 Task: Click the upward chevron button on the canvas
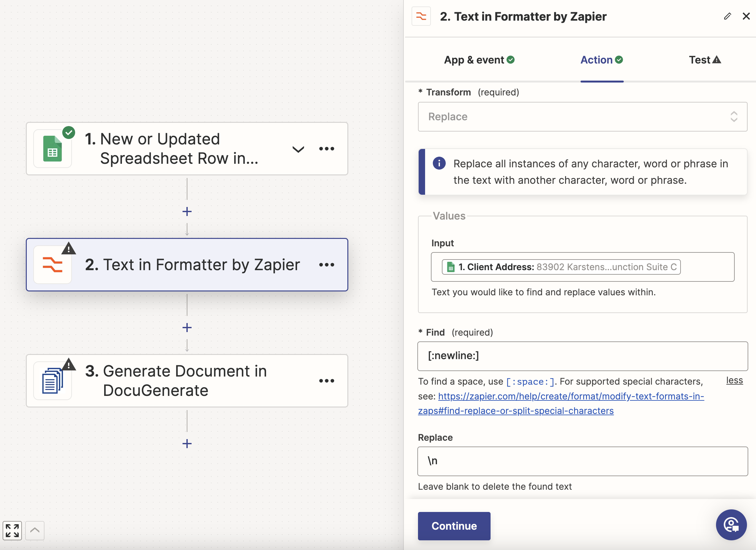coord(35,530)
